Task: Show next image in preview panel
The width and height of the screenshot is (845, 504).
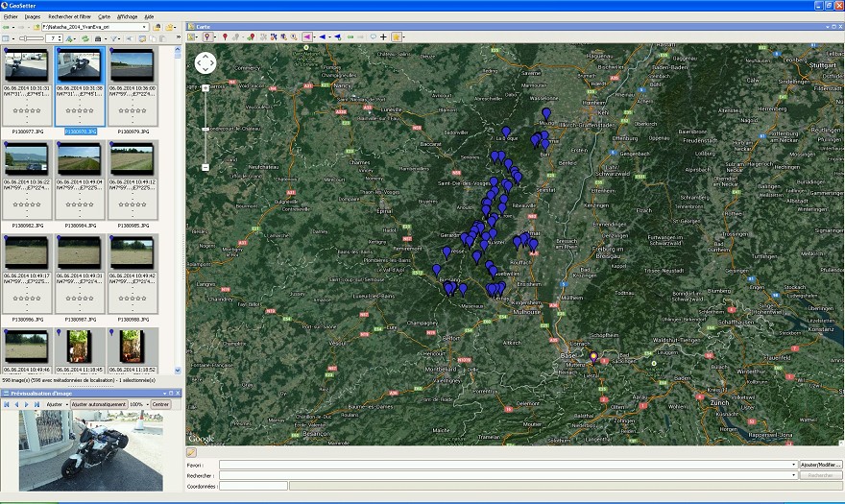Action: pos(27,404)
